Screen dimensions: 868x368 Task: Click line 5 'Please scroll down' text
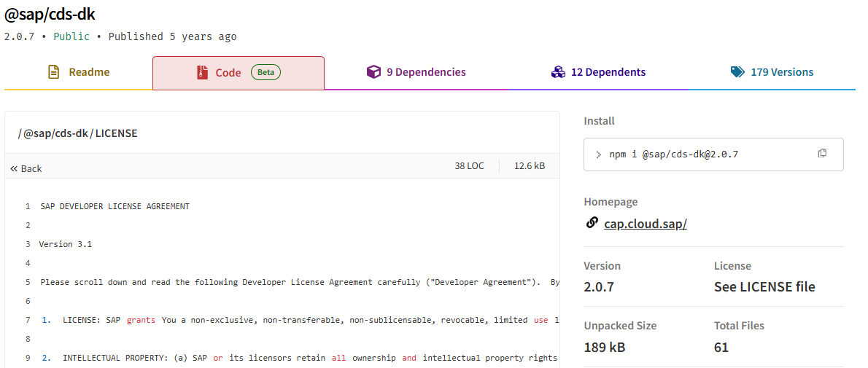click(x=300, y=282)
